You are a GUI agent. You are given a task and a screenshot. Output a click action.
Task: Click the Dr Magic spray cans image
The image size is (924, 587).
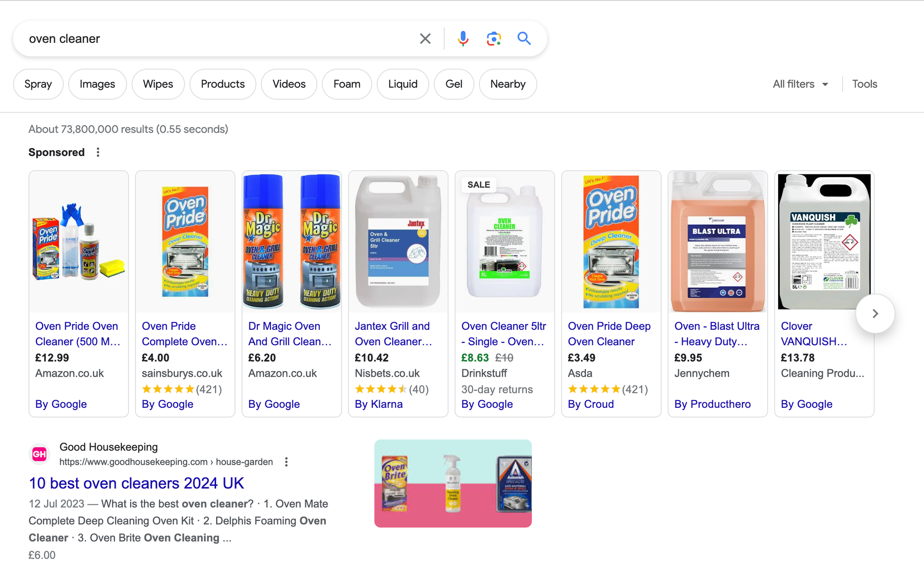point(292,242)
